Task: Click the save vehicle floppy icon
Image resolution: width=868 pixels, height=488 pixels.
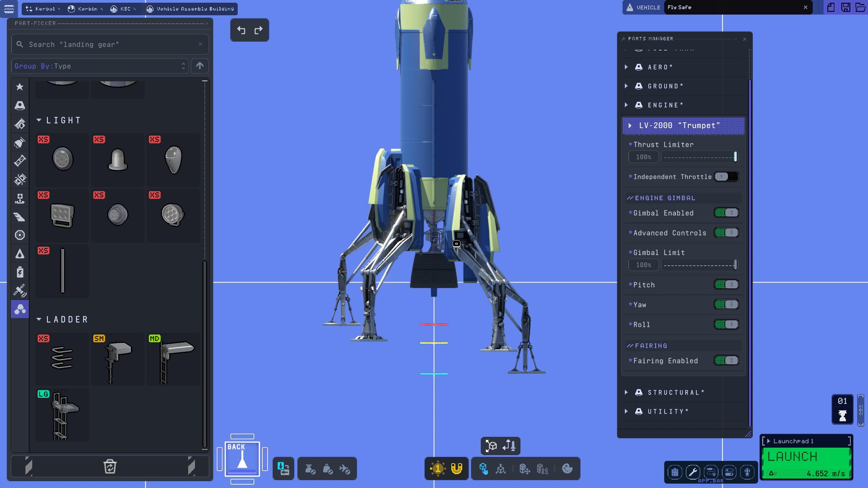Action: click(846, 7)
